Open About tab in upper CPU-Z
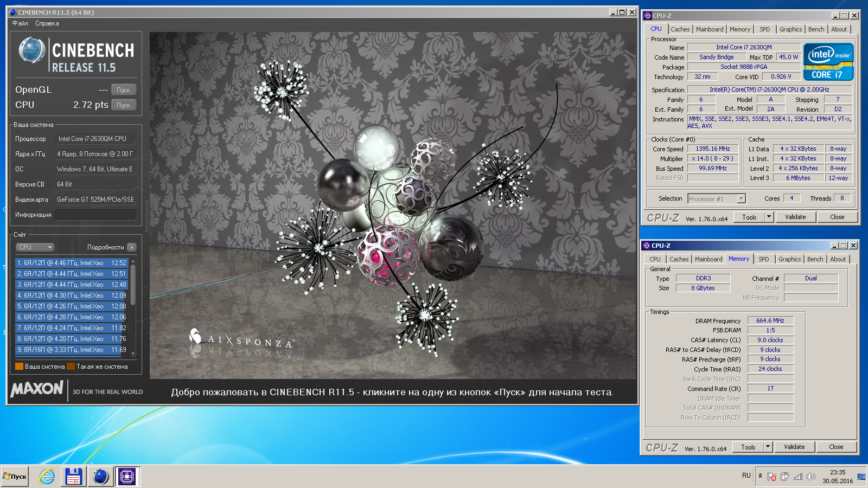 click(839, 29)
